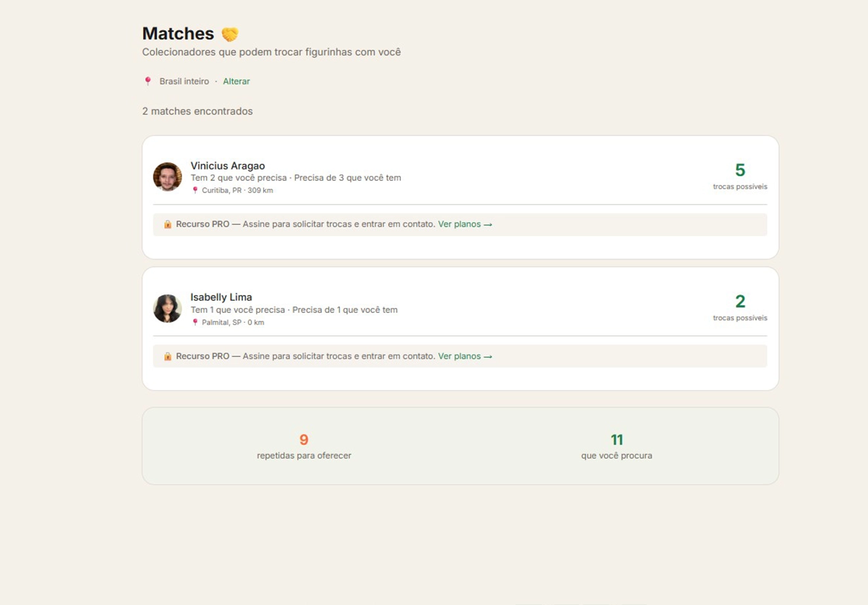The image size is (868, 605).
Task: Open Ver planos from Vinicius Aragao's card
Action: pos(460,224)
